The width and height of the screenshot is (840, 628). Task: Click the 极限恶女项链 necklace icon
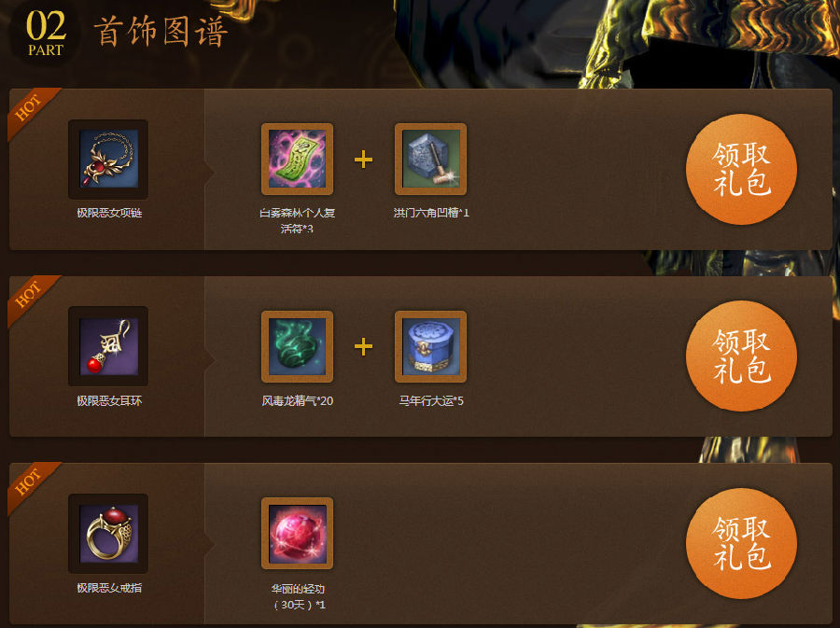point(108,159)
